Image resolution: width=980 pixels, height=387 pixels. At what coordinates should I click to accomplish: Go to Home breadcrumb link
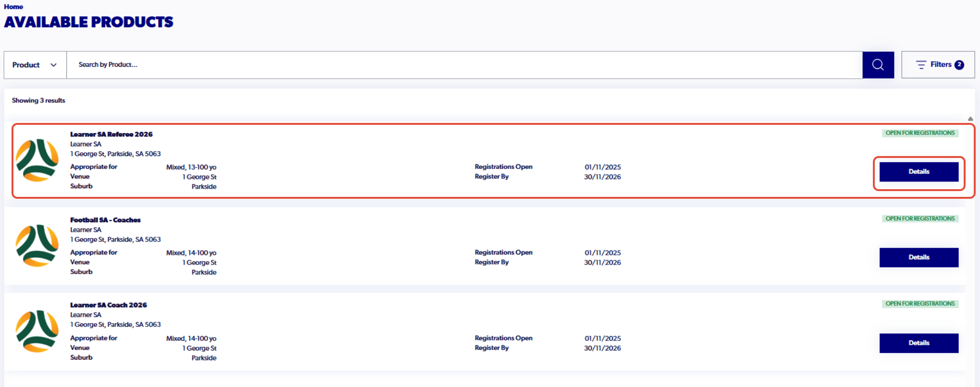point(13,7)
